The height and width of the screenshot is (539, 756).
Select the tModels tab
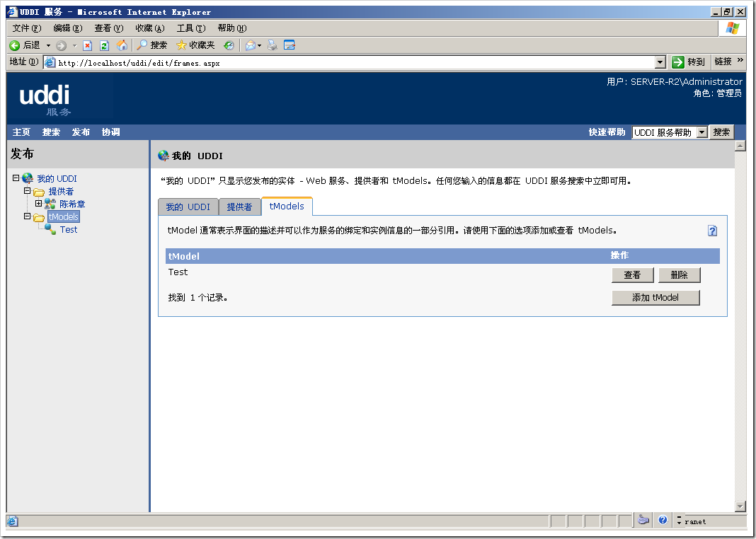point(287,206)
